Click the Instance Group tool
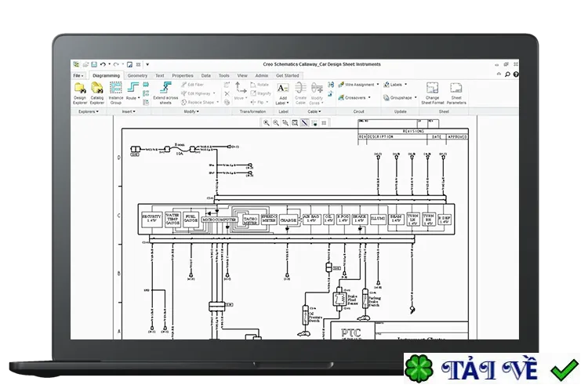This screenshot has width=588, height=392. click(x=116, y=93)
